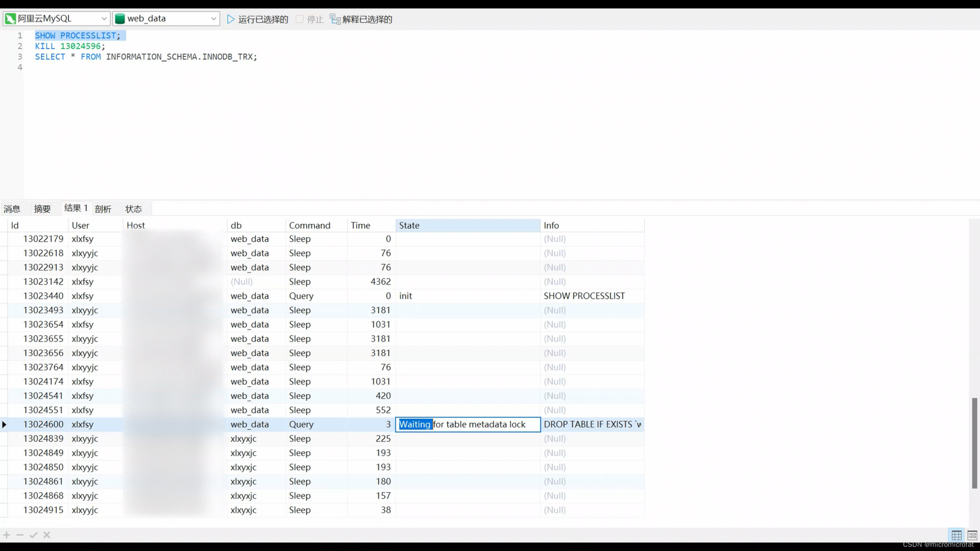Click the init state cell
This screenshot has width=980, height=551.
point(468,296)
